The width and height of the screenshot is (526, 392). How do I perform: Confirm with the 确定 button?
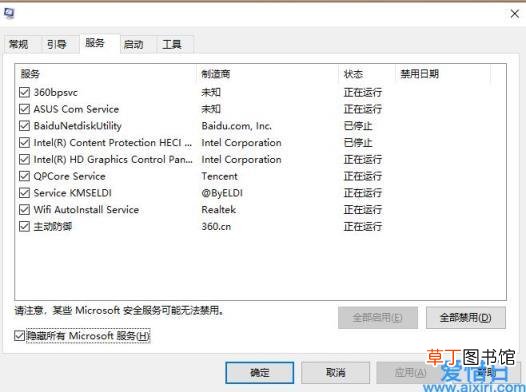(x=260, y=372)
